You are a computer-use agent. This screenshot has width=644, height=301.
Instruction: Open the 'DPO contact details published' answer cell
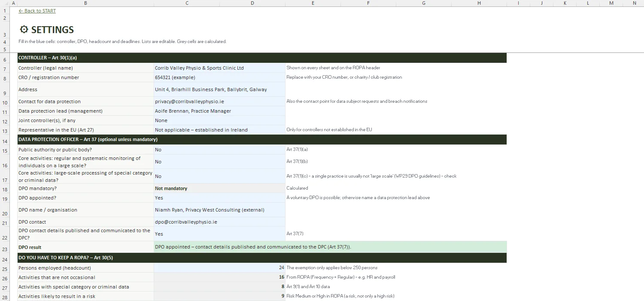click(x=219, y=234)
